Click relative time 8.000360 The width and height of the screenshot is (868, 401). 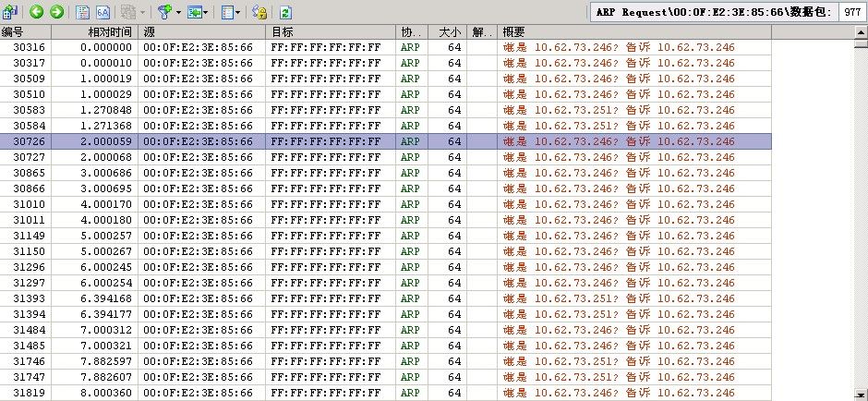point(106,393)
